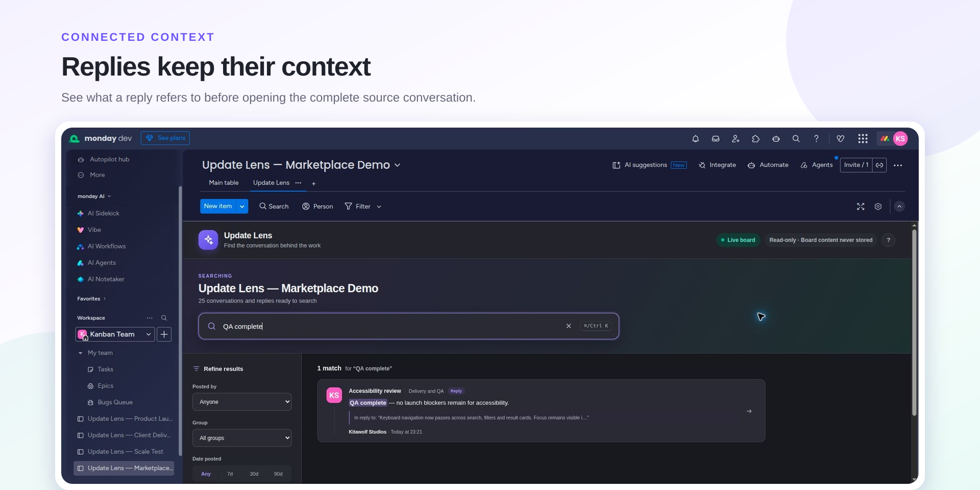Image resolution: width=980 pixels, height=490 pixels.
Task: Copy the board link icon next to Invite
Action: coord(879,165)
